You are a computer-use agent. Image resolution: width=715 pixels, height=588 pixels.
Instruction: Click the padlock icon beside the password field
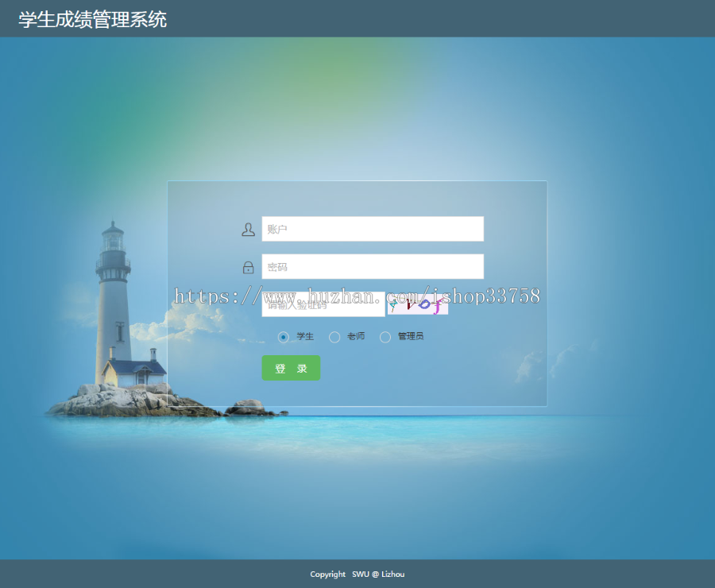click(x=248, y=266)
